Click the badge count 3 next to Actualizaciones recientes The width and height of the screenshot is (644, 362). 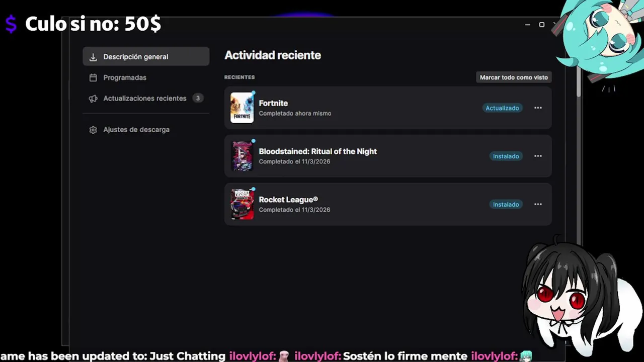(x=198, y=99)
